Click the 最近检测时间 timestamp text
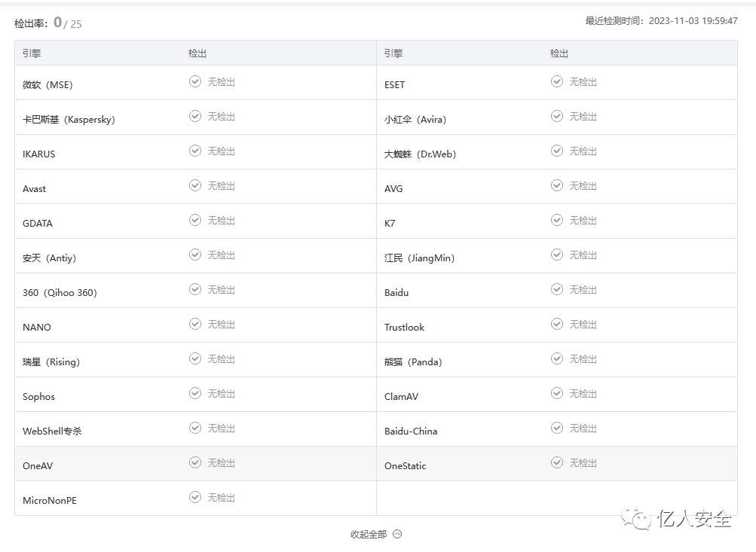This screenshot has width=756, height=552. (x=662, y=21)
